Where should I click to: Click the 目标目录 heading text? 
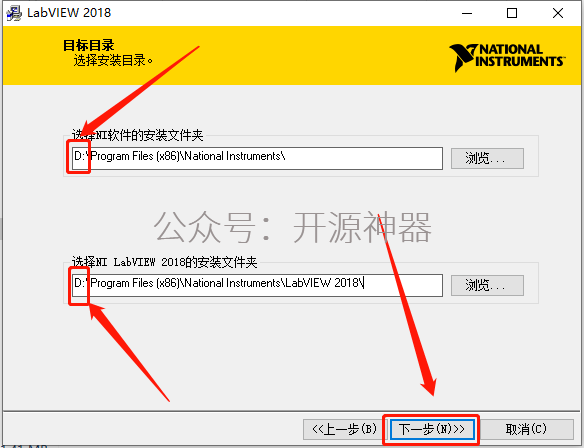pos(89,45)
